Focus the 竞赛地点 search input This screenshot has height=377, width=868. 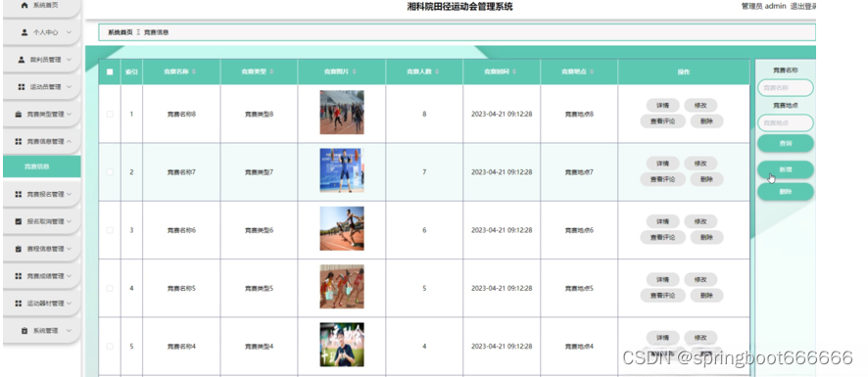786,123
